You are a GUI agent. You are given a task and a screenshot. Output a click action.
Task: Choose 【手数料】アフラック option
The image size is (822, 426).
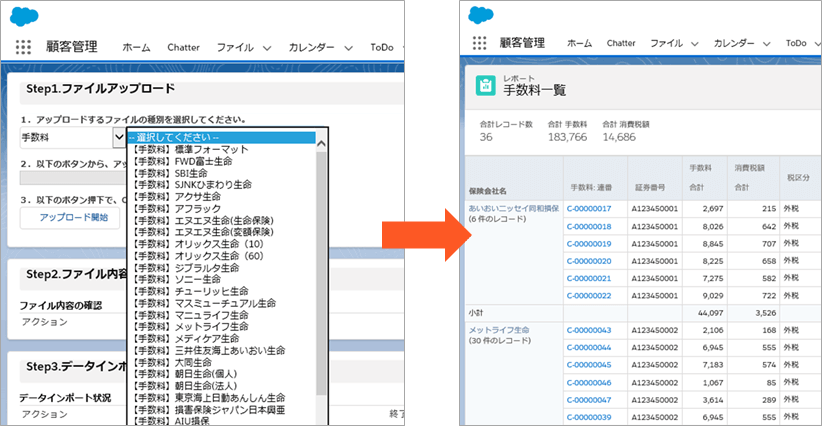point(222,209)
